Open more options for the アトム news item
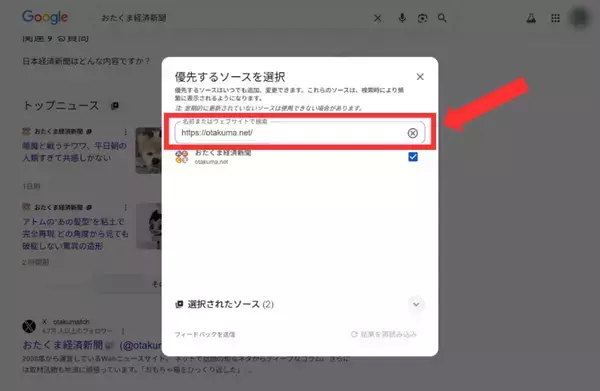Image resolution: width=600 pixels, height=391 pixels. click(x=126, y=207)
